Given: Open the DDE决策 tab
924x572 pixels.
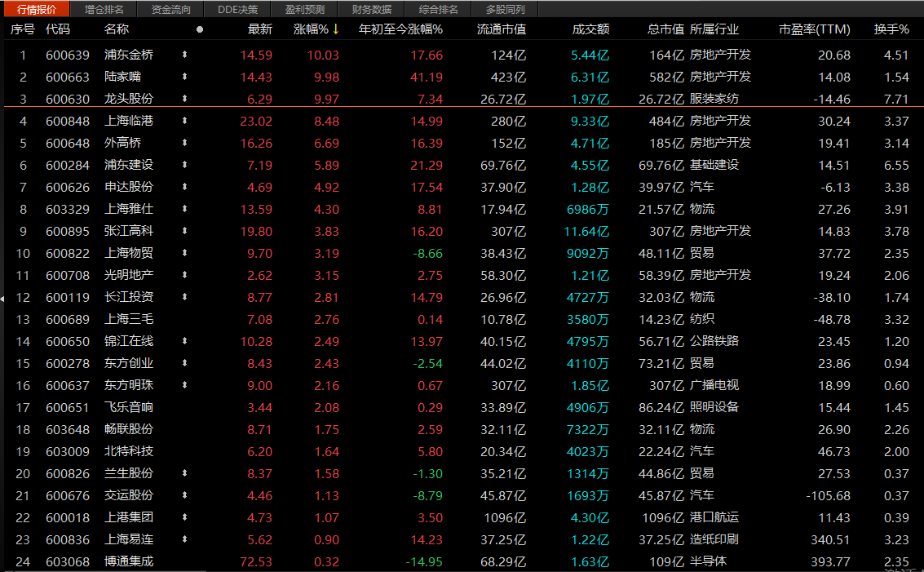Looking at the screenshot, I should 237,10.
